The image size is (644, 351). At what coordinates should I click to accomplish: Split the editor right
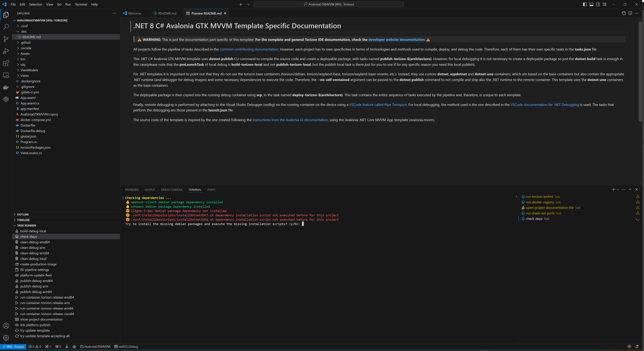click(630, 13)
